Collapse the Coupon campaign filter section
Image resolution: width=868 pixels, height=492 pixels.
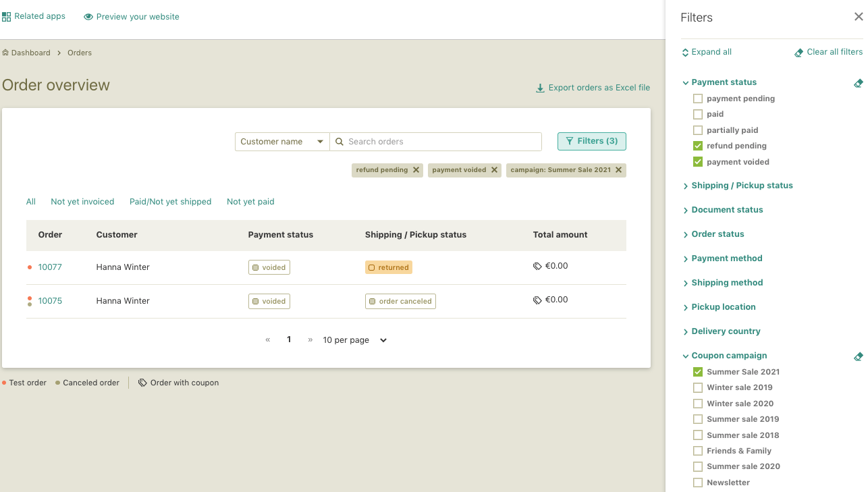[x=724, y=356]
